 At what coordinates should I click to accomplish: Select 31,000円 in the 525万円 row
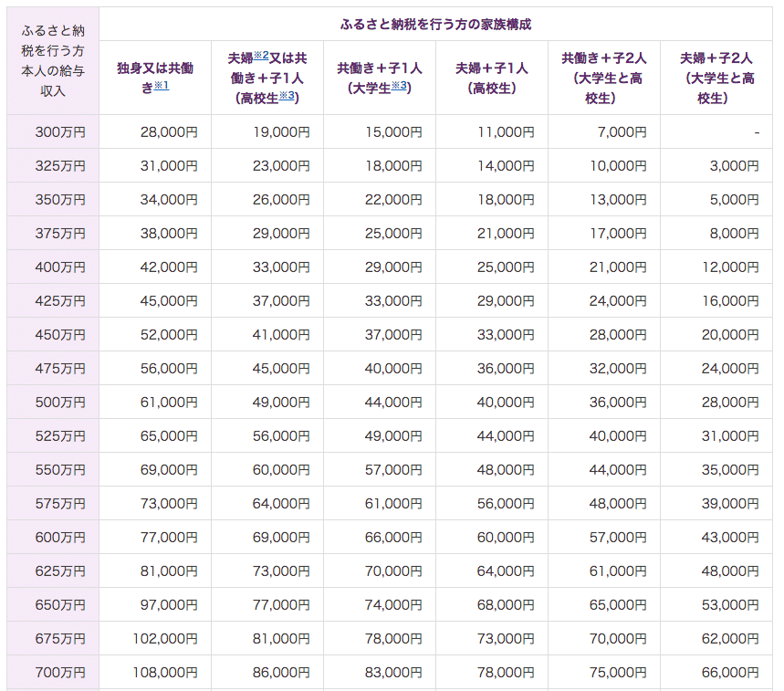[730, 436]
